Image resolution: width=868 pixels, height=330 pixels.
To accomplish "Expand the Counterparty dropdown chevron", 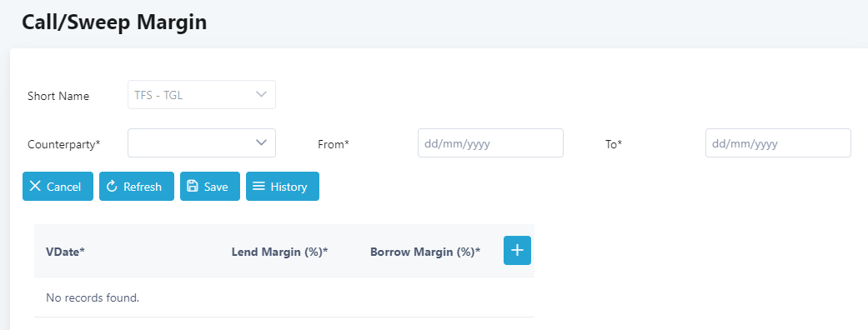I will point(261,142).
